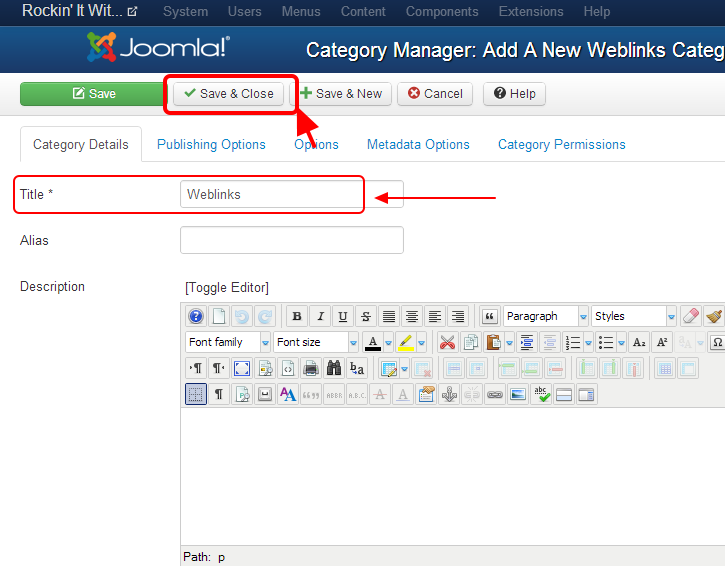Toggle blockquote formatting
Viewport: 725px width, 566px height.
coord(490,316)
